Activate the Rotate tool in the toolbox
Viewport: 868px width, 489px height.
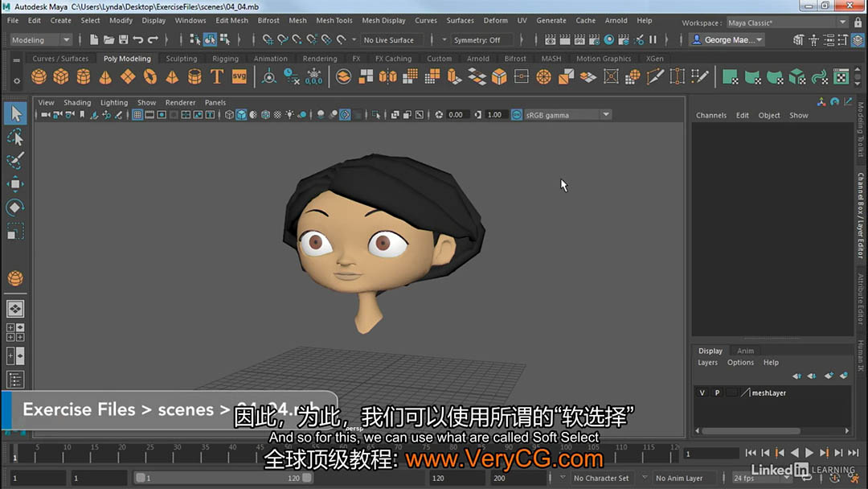[15, 208]
